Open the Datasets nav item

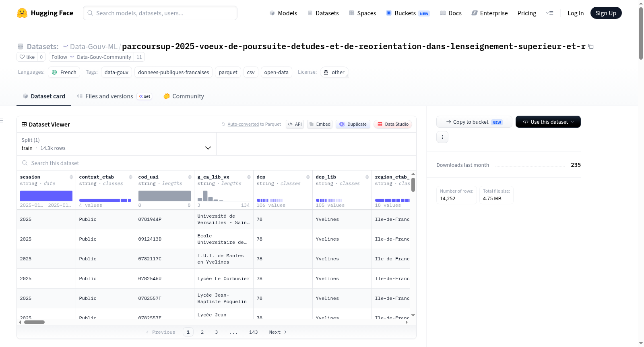(323, 13)
